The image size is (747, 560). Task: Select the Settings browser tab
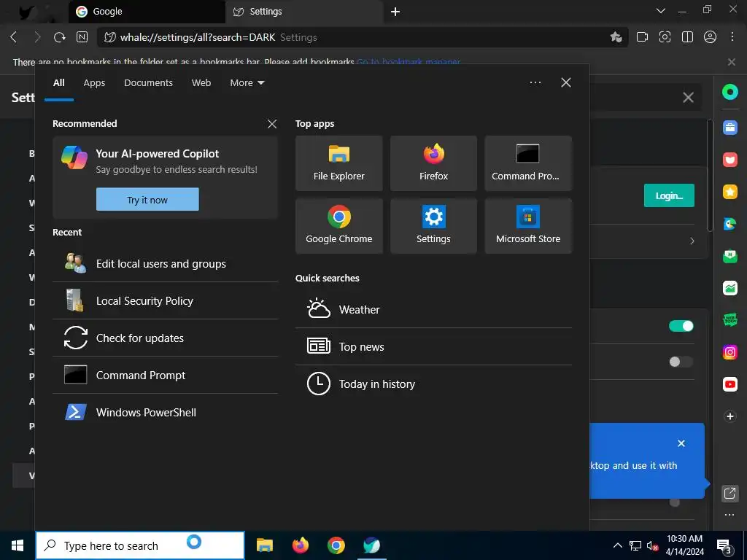tap(304, 12)
